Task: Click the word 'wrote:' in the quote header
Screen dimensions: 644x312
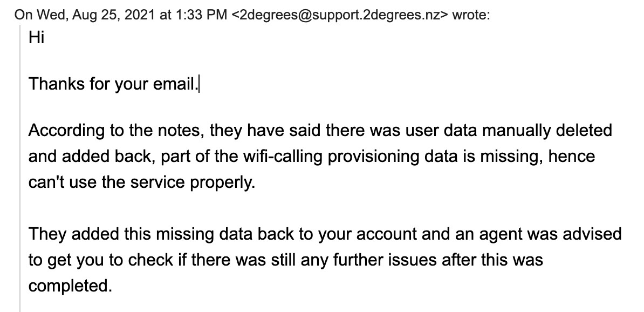Action: [x=471, y=15]
